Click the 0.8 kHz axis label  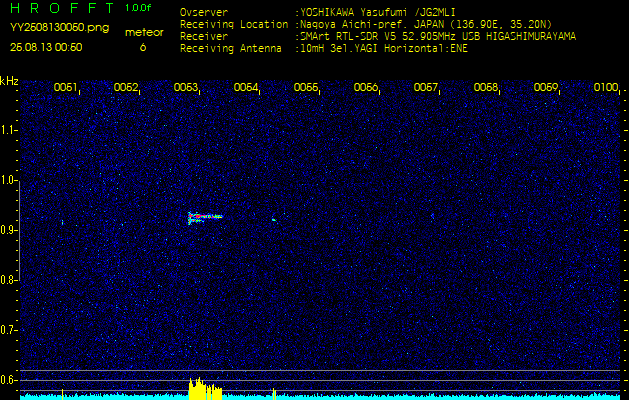click(8, 280)
